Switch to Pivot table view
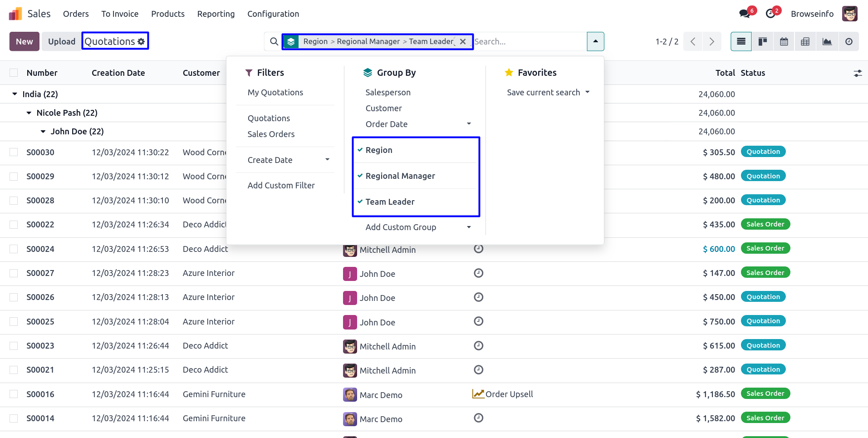 pyautogui.click(x=805, y=42)
